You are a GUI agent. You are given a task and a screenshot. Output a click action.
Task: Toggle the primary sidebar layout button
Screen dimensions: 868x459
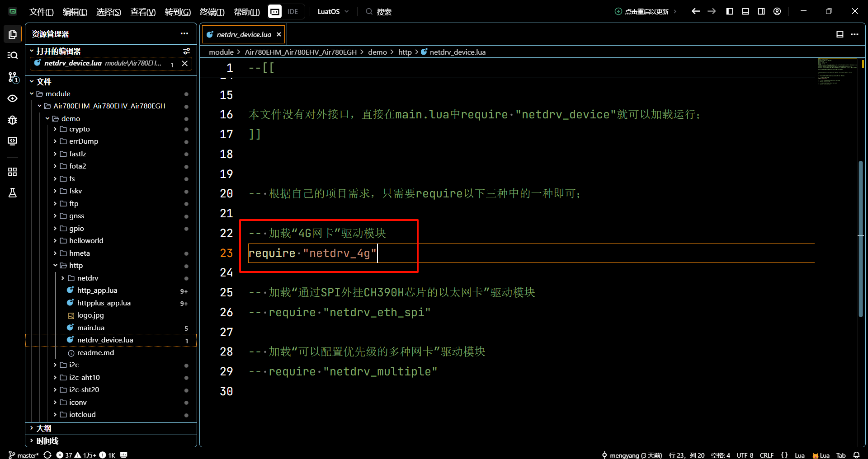pyautogui.click(x=730, y=11)
